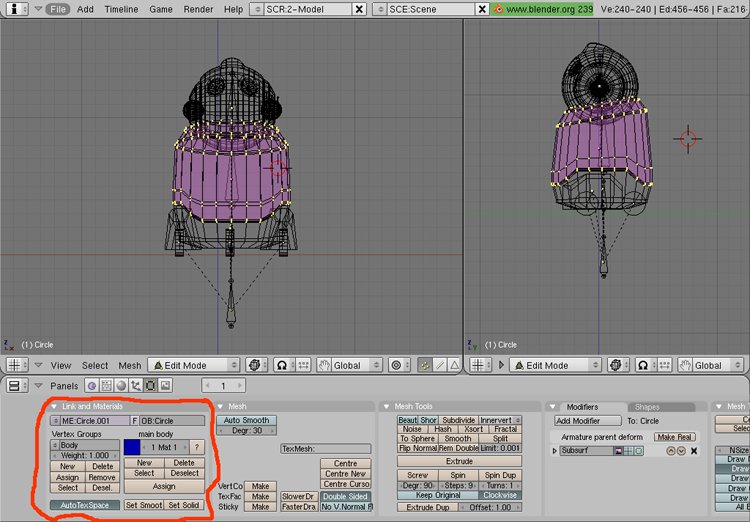Open the SCR:2-Model screen selector
The width and height of the screenshot is (750, 522).
tap(256, 9)
